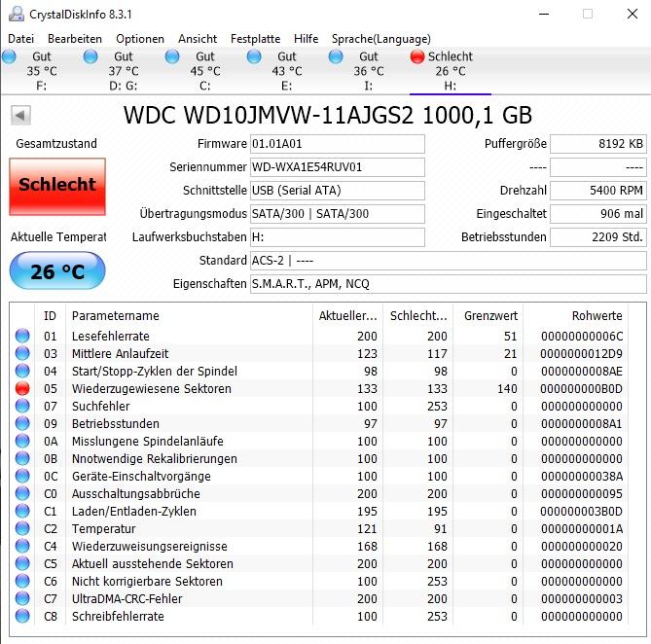Click the Rohwerte column header
The image size is (651, 644).
(x=575, y=316)
